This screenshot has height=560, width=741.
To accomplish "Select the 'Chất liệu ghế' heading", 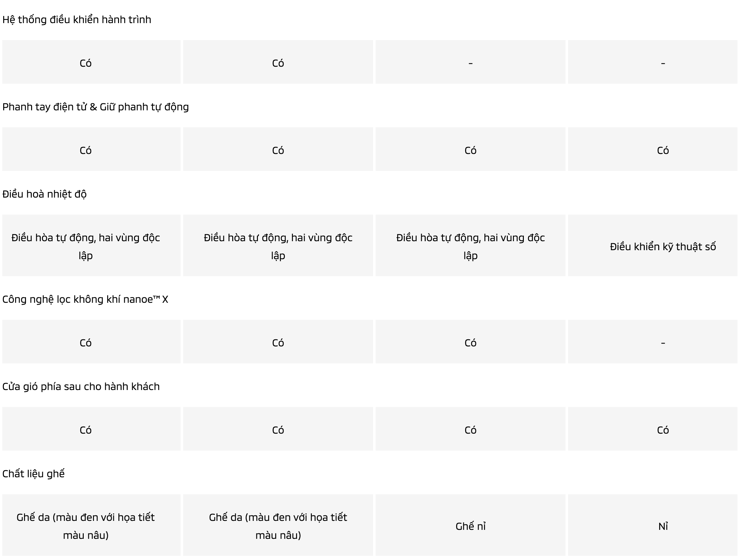I will coord(33,474).
